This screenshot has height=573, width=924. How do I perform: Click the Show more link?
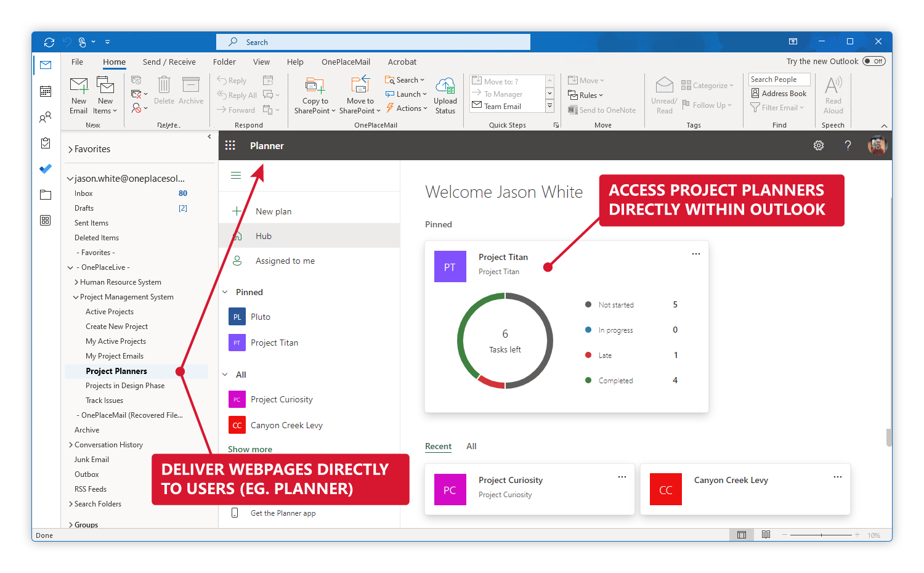250,449
